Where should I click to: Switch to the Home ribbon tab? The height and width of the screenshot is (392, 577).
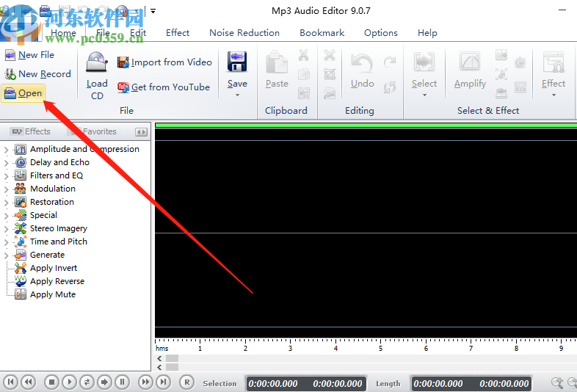(63, 33)
